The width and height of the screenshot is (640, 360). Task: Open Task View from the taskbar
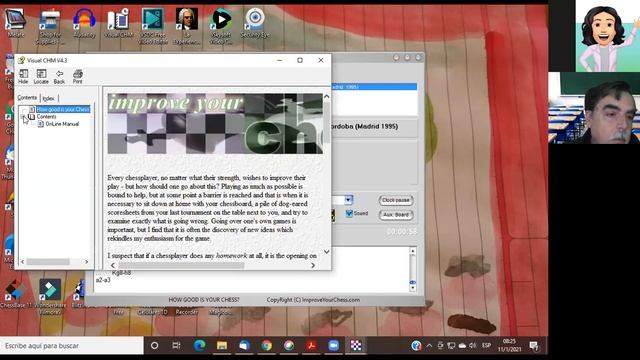coord(176,346)
